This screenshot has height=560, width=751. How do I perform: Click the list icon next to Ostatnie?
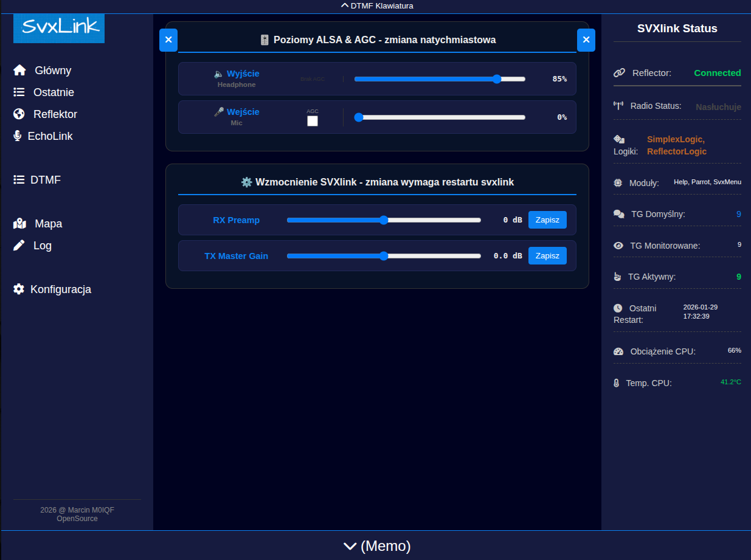click(19, 92)
